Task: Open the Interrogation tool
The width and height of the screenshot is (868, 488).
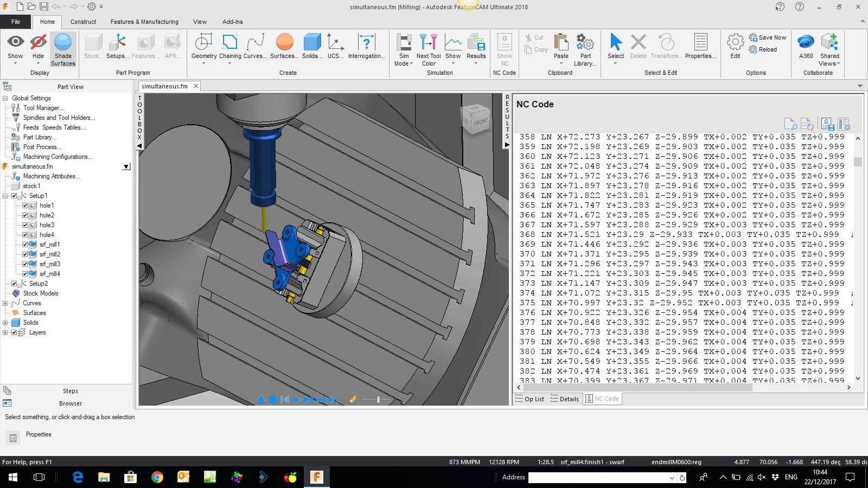Action: [x=367, y=47]
